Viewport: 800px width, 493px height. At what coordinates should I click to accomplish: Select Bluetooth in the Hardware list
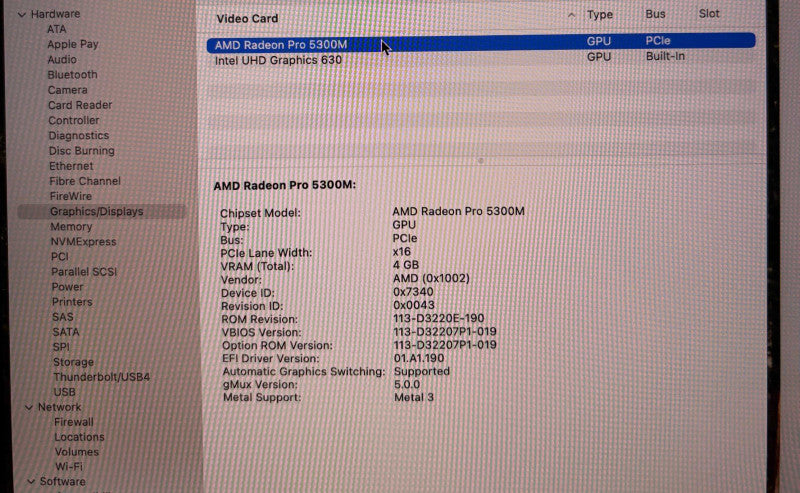72,75
